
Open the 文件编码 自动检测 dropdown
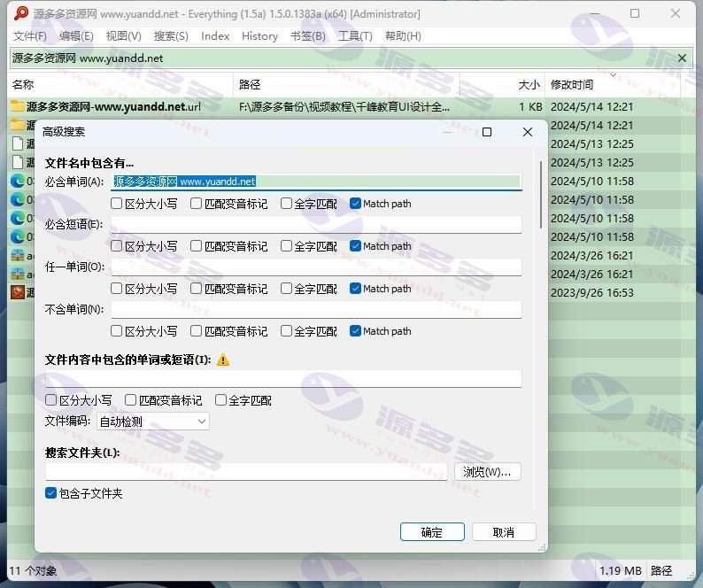(153, 422)
